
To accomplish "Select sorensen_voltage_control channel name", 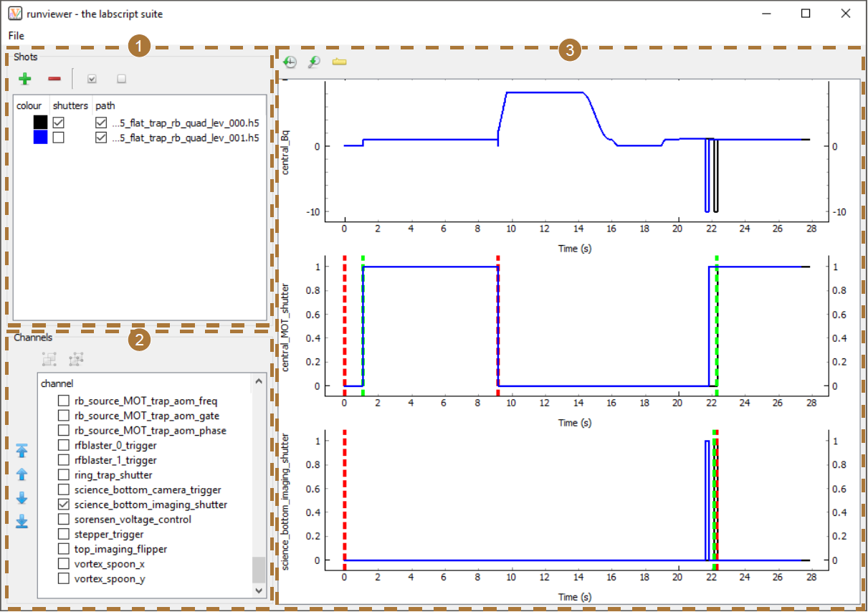I will (133, 519).
